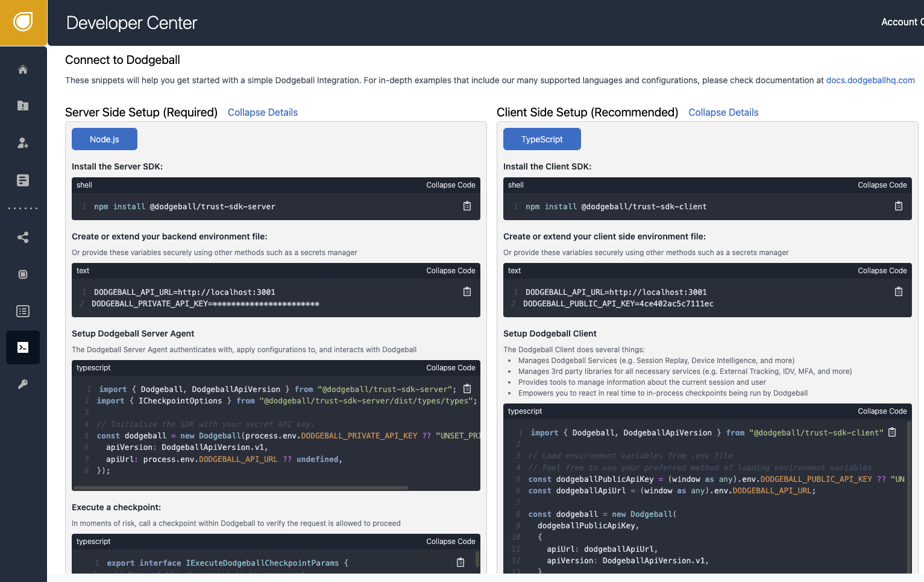924x582 pixels.
Task: Open the user arrow icon in sidebar
Action: [x=23, y=143]
